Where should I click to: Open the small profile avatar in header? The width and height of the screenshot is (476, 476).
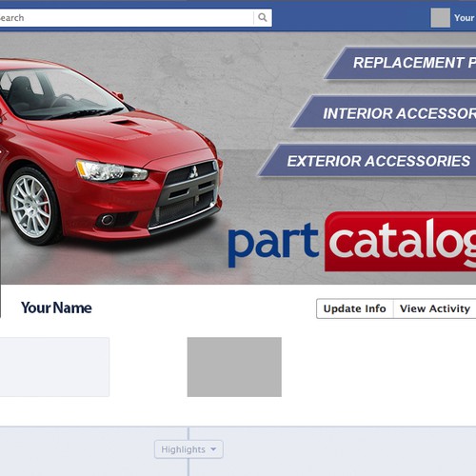[x=440, y=18]
